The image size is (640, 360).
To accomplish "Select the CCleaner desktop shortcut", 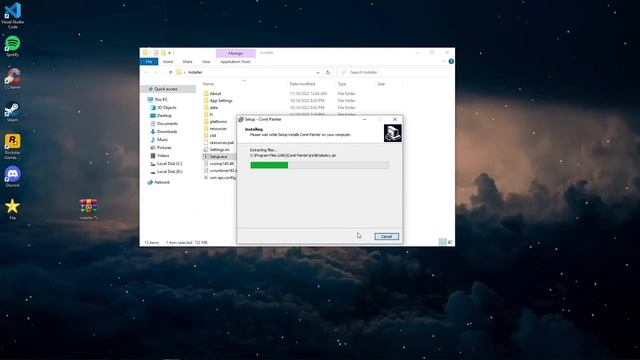I will point(13,79).
